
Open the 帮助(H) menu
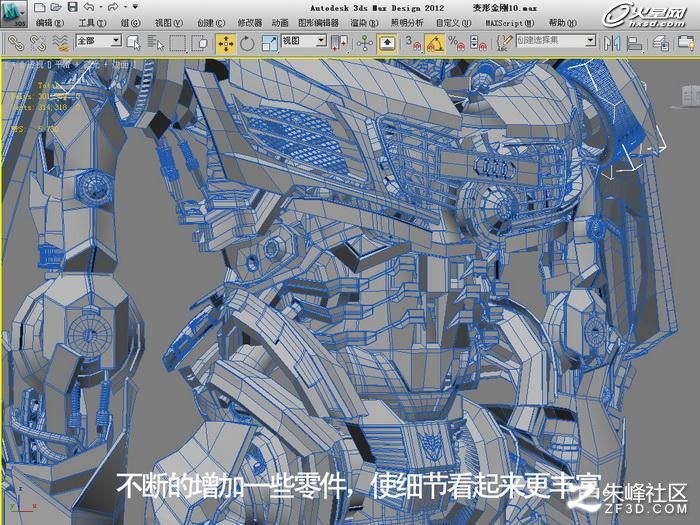pos(562,23)
